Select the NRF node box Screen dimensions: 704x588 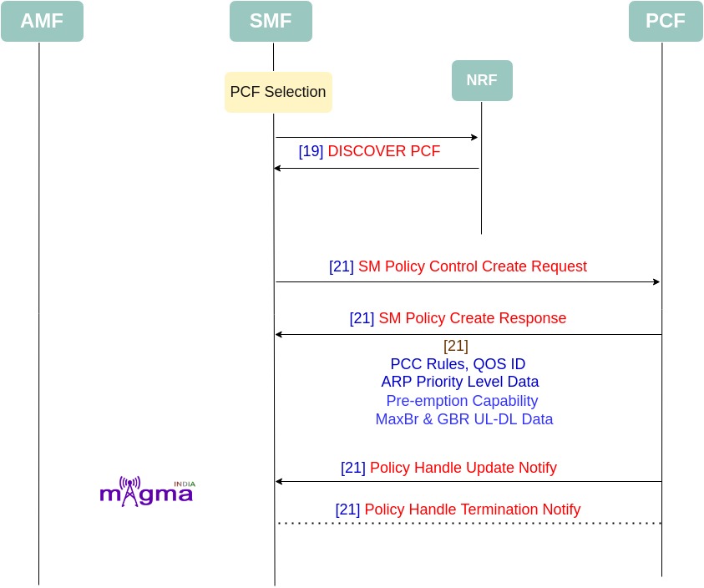click(482, 80)
